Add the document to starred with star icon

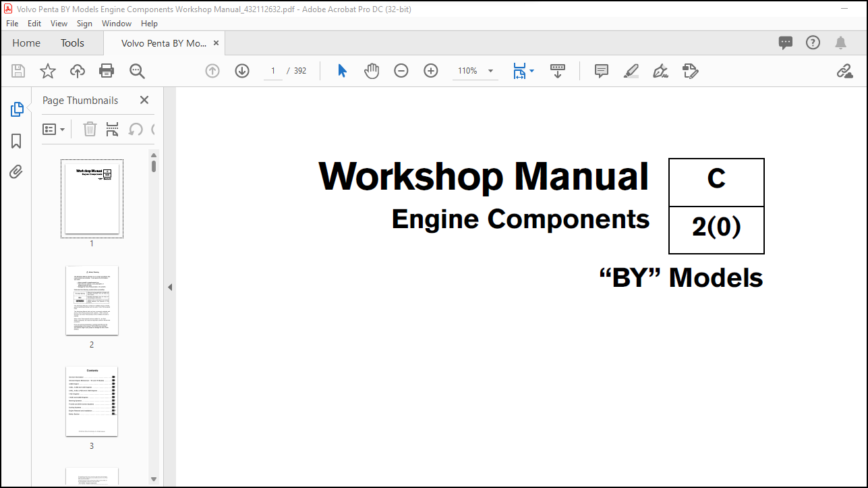[48, 71]
